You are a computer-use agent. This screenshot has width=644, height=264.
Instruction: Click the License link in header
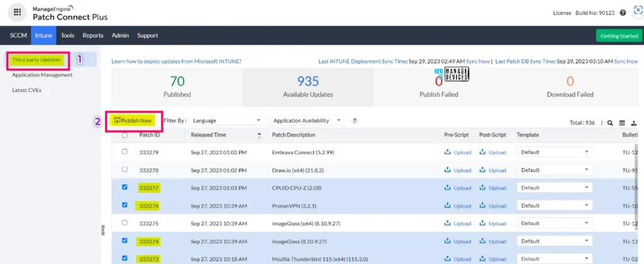(x=562, y=13)
